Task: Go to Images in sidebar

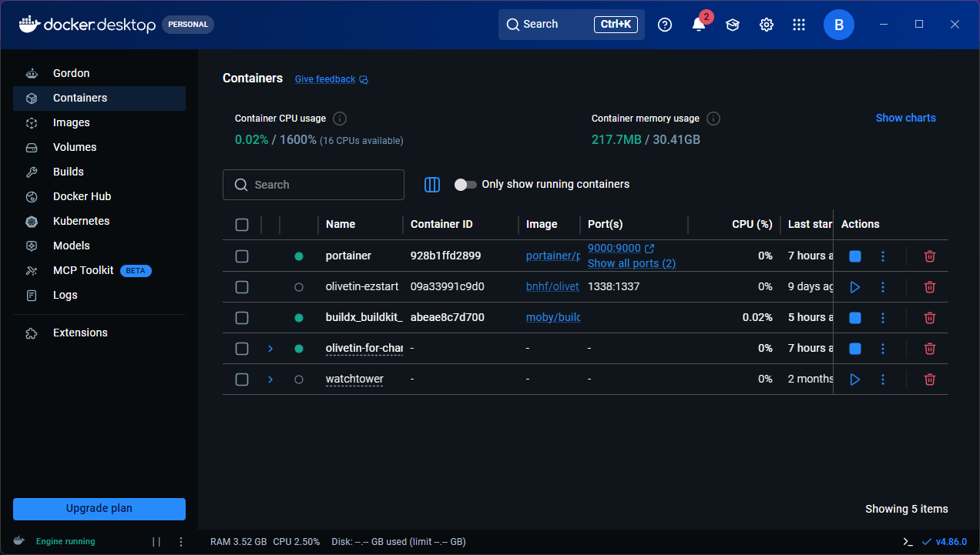Action: point(99,123)
